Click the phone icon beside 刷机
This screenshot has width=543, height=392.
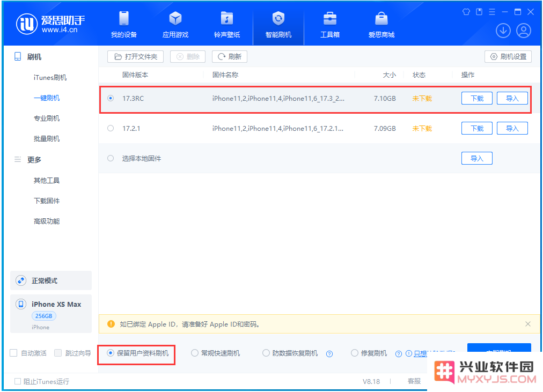tap(18, 57)
